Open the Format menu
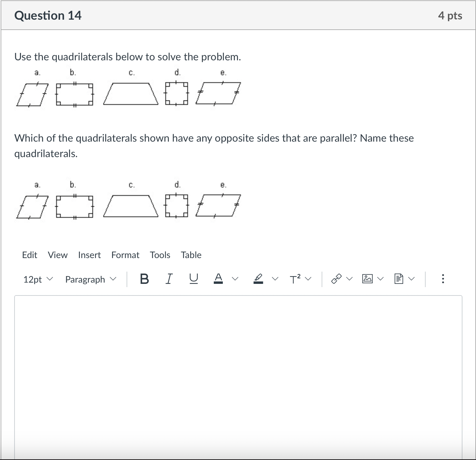The image size is (476, 460). [x=125, y=255]
